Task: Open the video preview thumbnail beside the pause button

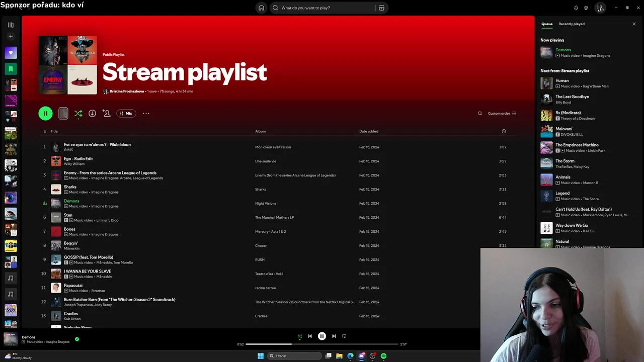Action: click(63, 113)
